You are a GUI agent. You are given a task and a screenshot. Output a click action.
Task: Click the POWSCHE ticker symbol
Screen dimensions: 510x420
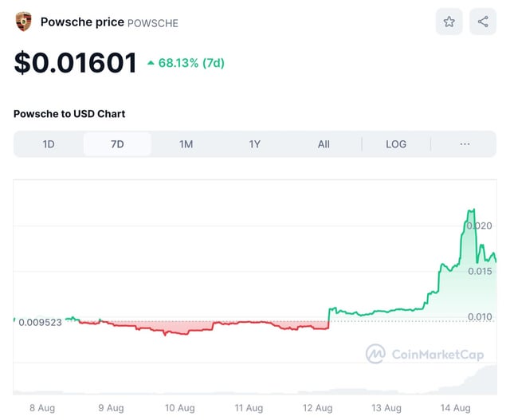click(x=153, y=23)
